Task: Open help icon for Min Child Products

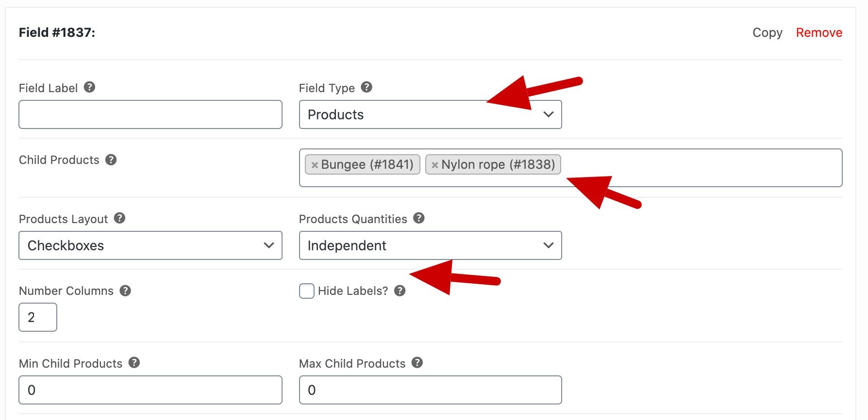Action: click(134, 363)
